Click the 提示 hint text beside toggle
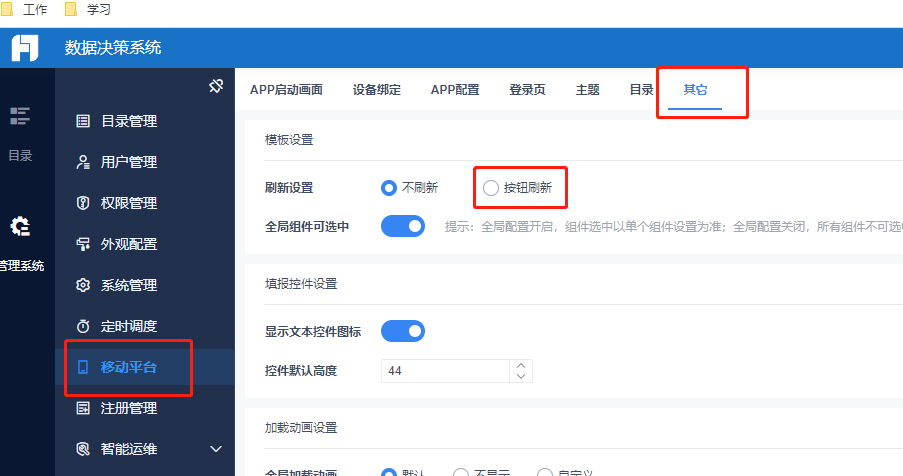The height and width of the screenshot is (476, 903). coord(674,227)
